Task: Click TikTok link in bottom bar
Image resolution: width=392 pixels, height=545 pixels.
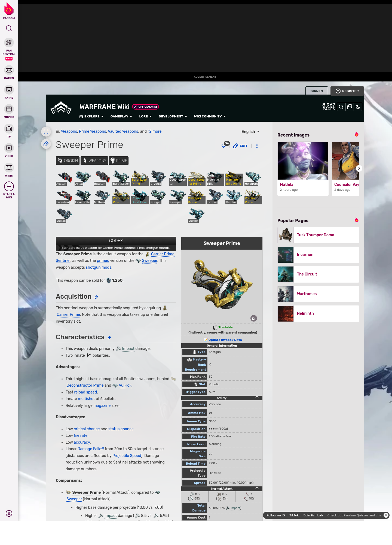Action: click(x=294, y=515)
